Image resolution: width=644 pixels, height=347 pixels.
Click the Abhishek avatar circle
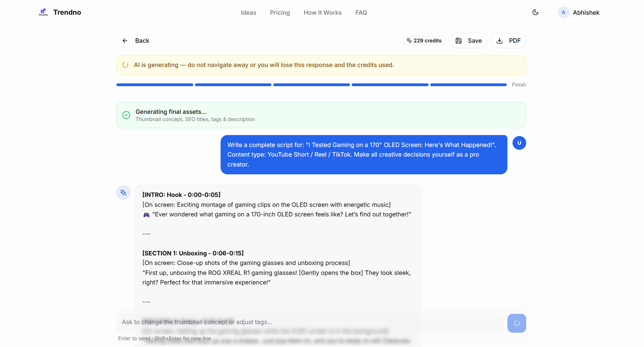(x=563, y=12)
